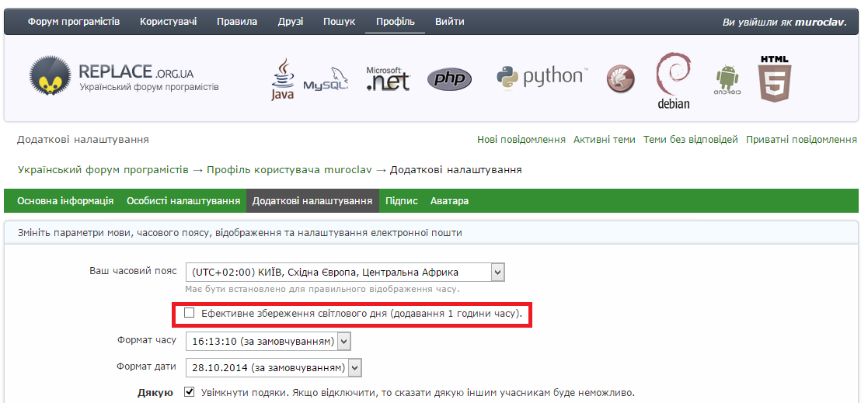Click the Android robot icon
Screen dimensions: 868x403
[x=727, y=80]
